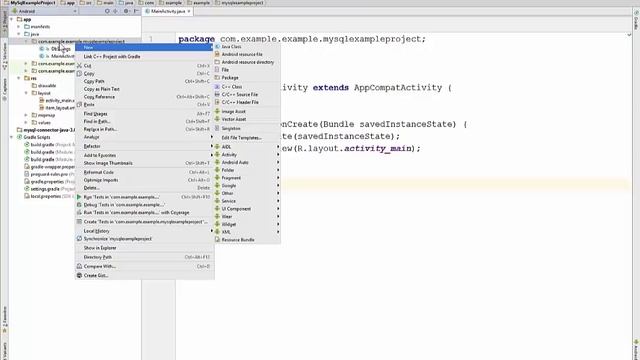This screenshot has width=640, height=360.
Task: Expand the Add to Favorites submenu arrow
Action: [211, 155]
